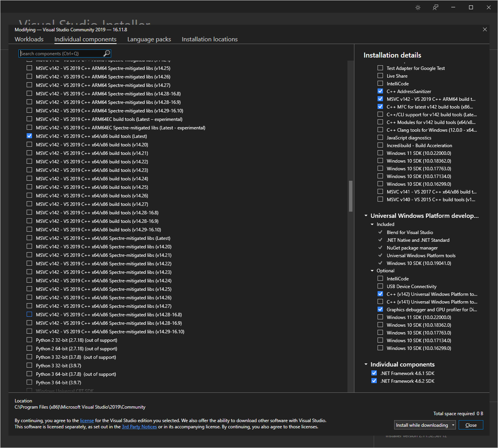Viewport: 498px width, 448px height.
Task: Uncheck MSVC v142 x64/x86 build tools (Latest)
Action: [x=29, y=136]
